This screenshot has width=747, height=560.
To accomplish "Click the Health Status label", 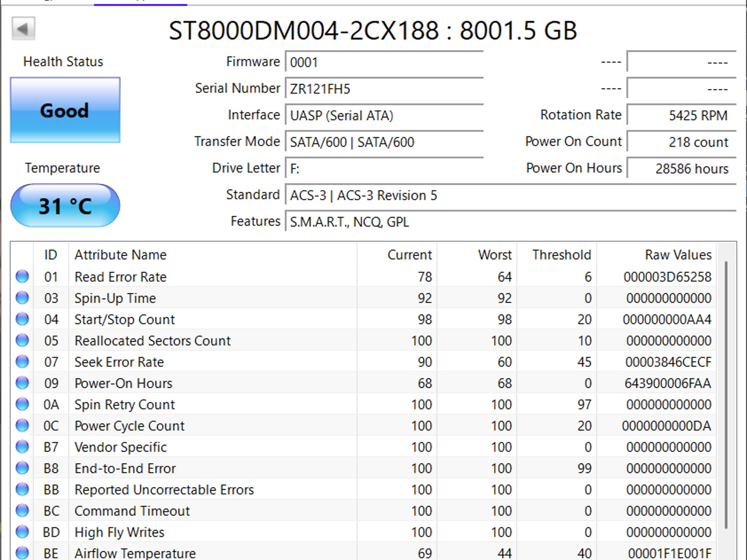I will (x=63, y=62).
